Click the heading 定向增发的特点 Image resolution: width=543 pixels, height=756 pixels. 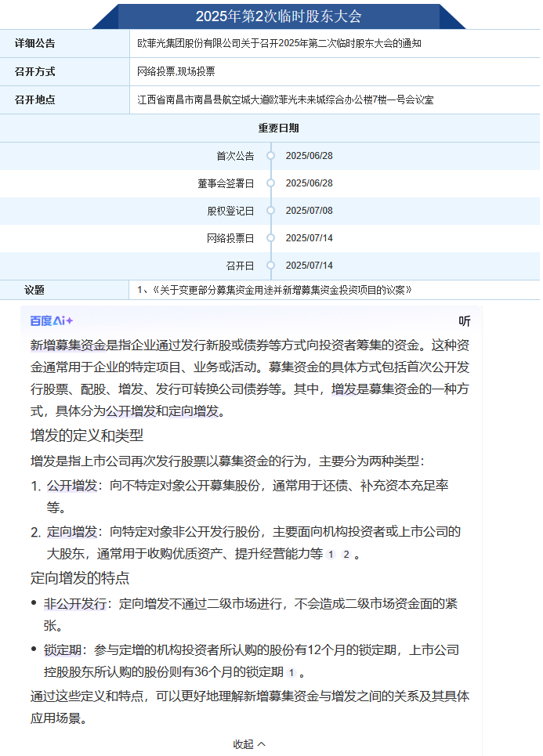[80, 578]
